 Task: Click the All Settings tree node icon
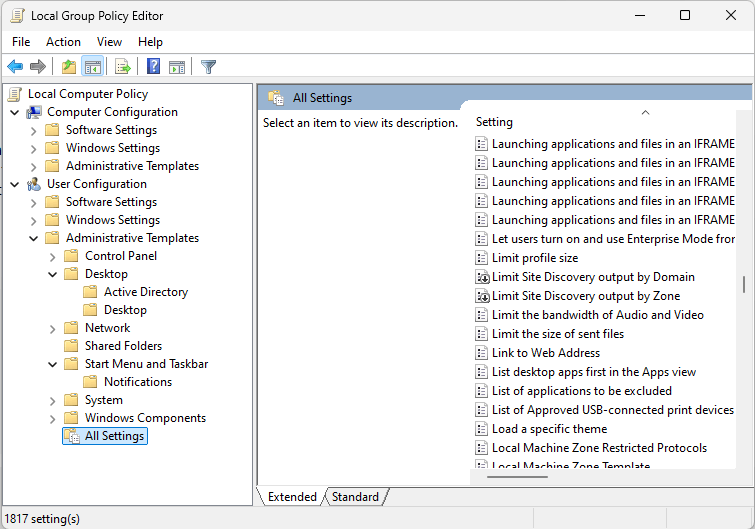72,436
